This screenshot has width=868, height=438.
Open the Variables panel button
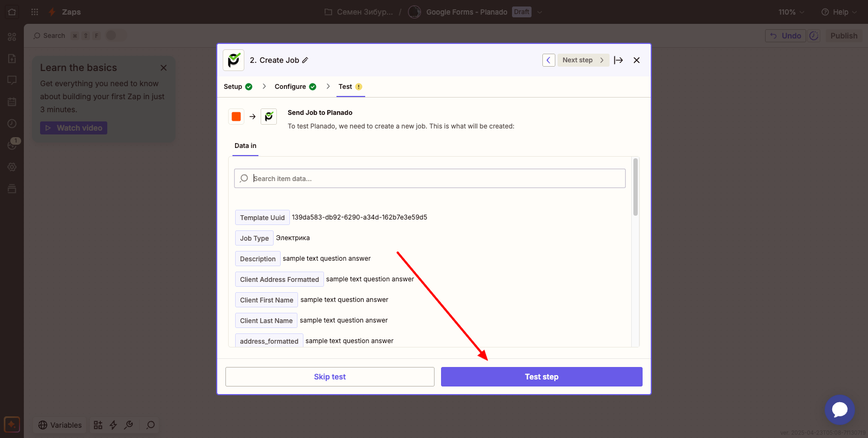[x=60, y=425]
